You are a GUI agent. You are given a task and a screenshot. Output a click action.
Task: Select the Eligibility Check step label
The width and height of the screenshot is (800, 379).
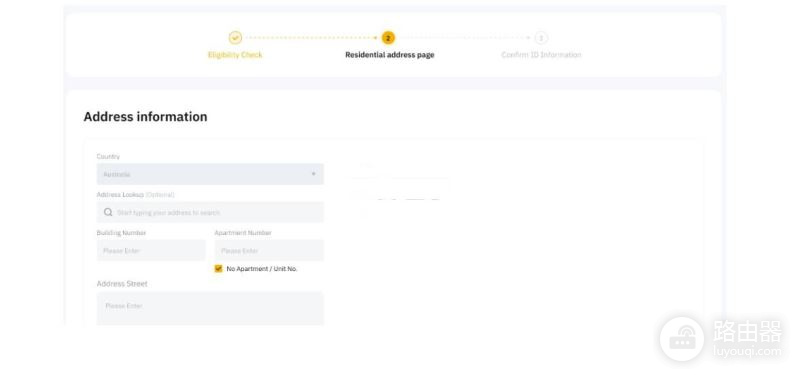pyautogui.click(x=235, y=55)
